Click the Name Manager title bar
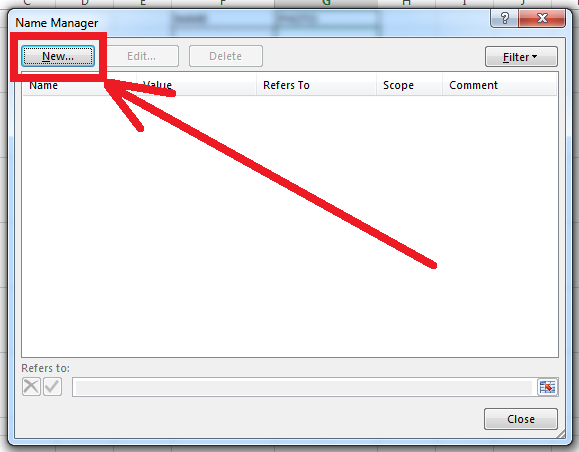The width and height of the screenshot is (579, 452). [251, 21]
